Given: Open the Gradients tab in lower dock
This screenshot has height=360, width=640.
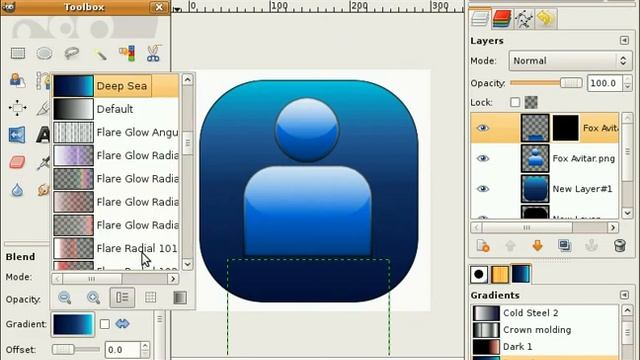Looking at the screenshot, I should [x=521, y=274].
